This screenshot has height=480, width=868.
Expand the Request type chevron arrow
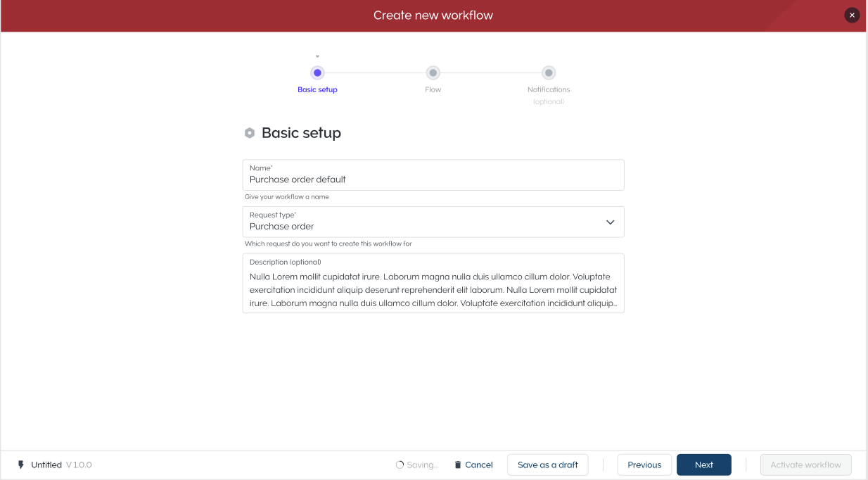click(x=610, y=222)
